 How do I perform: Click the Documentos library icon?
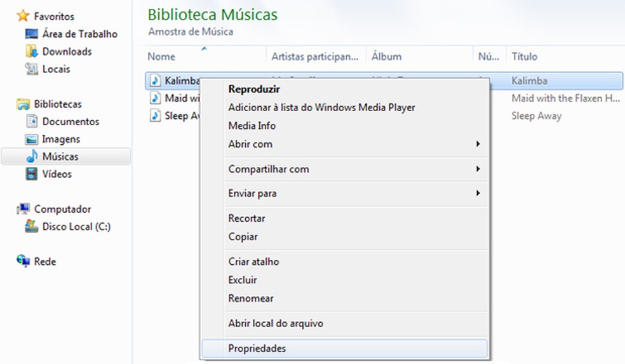coord(32,121)
